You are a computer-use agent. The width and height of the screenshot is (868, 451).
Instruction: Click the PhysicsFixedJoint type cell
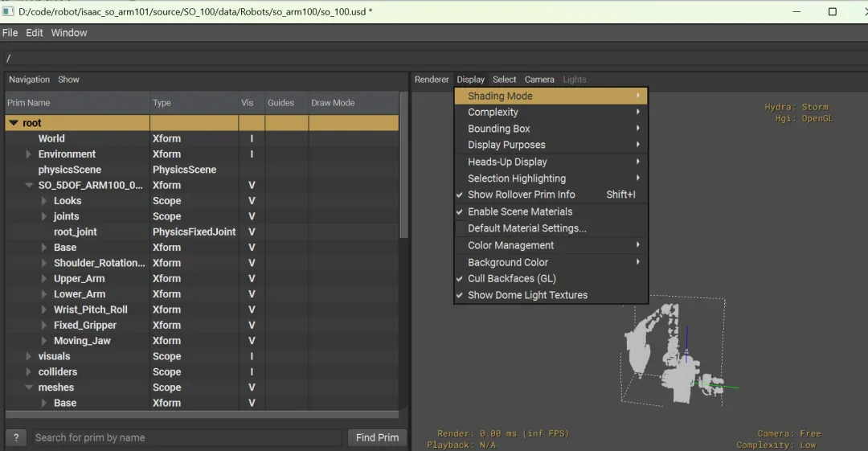[x=194, y=232]
